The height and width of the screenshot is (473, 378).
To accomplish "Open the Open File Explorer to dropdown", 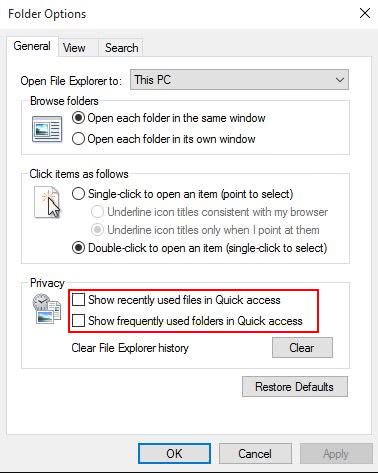I will 239,80.
